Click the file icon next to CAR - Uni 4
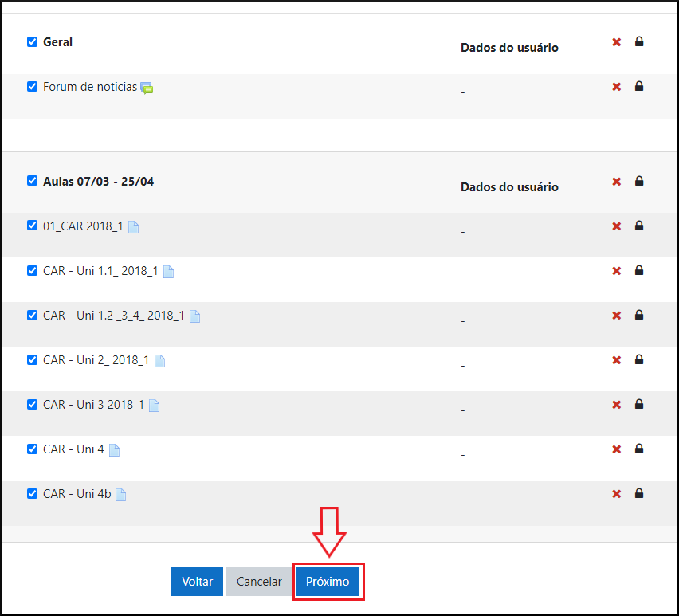 point(114,450)
